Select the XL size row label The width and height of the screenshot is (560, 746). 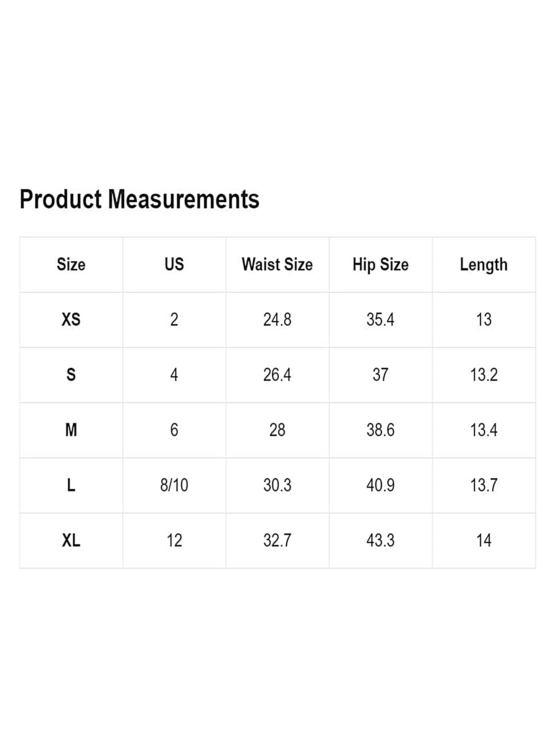point(71,540)
